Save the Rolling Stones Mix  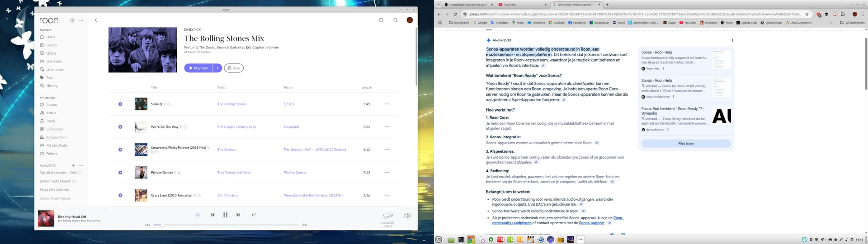(234, 68)
